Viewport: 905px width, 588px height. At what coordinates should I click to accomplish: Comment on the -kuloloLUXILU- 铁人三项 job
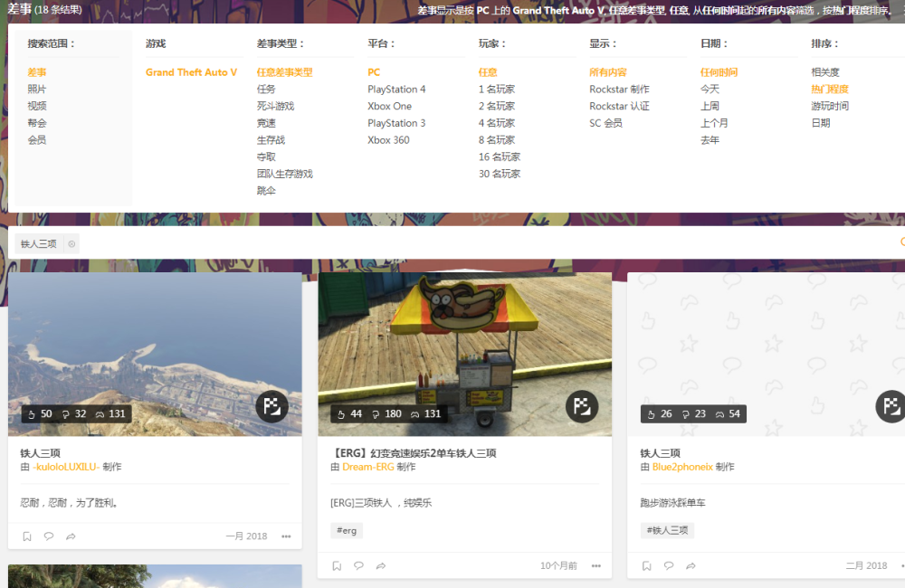[49, 536]
